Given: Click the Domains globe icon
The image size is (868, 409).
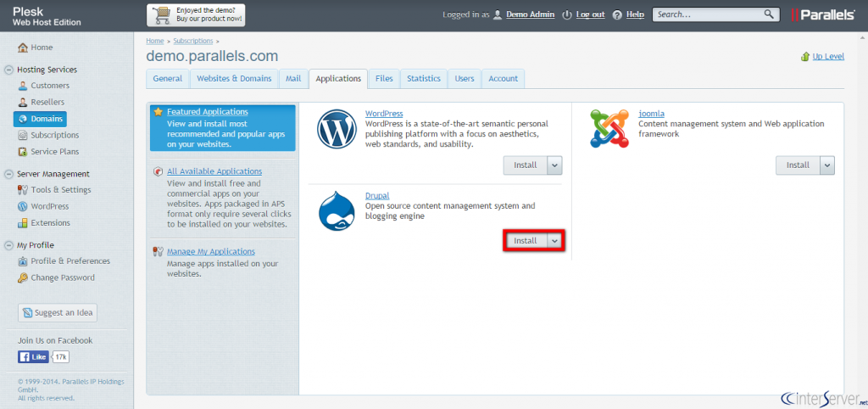Looking at the screenshot, I should tap(23, 119).
